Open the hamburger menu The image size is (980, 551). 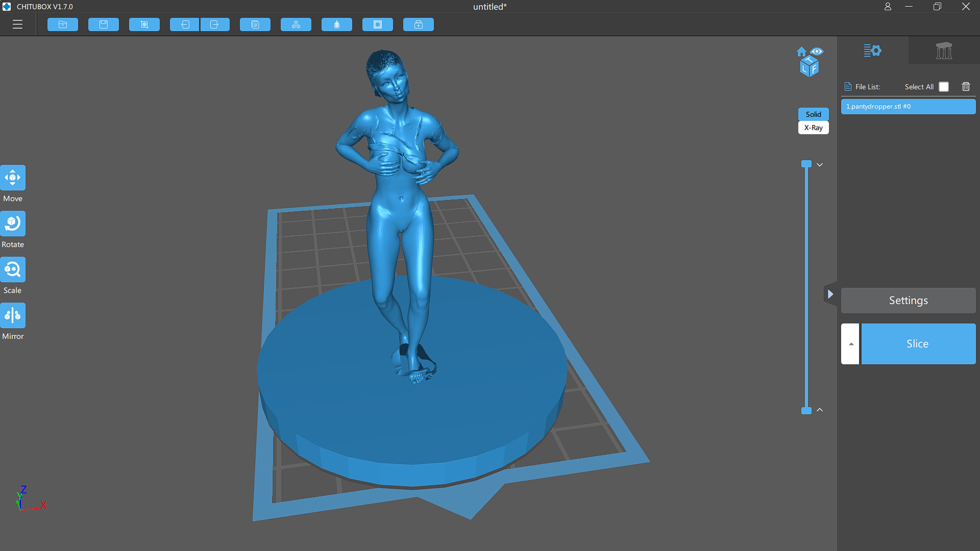[x=17, y=24]
